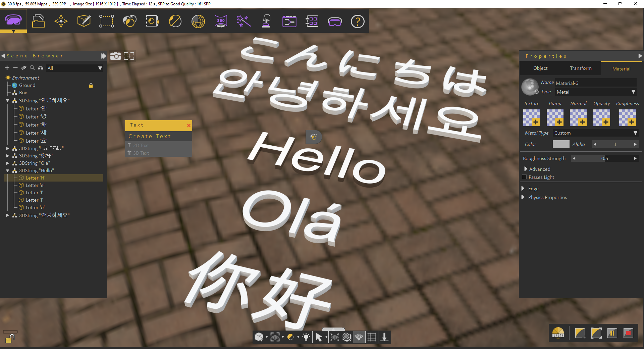
Task: Toggle the lock on the Ground object
Action: [x=91, y=85]
